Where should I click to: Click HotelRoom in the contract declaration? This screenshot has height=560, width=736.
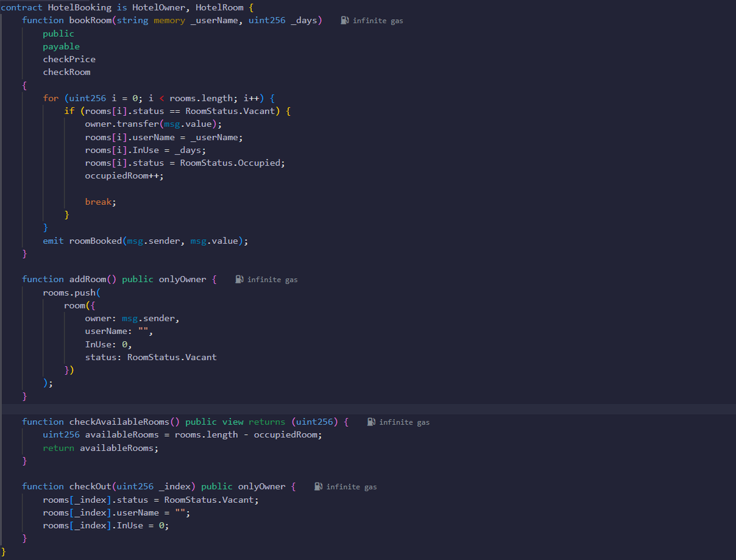click(x=219, y=7)
